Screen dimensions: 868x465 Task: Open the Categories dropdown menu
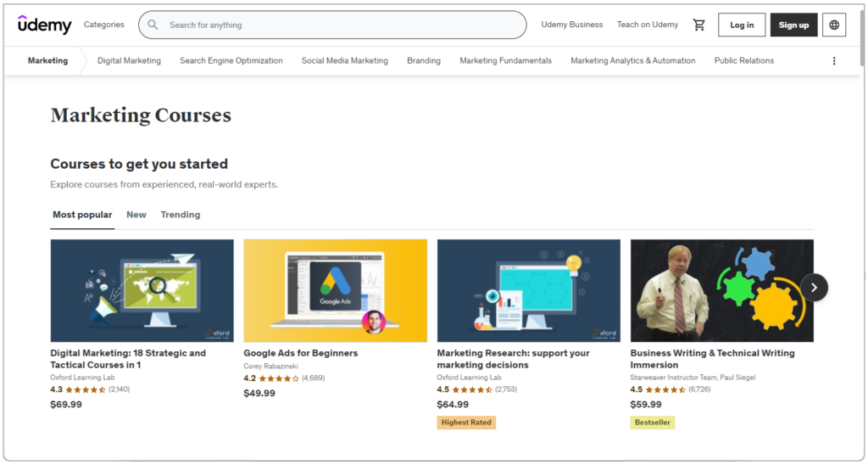(x=104, y=25)
